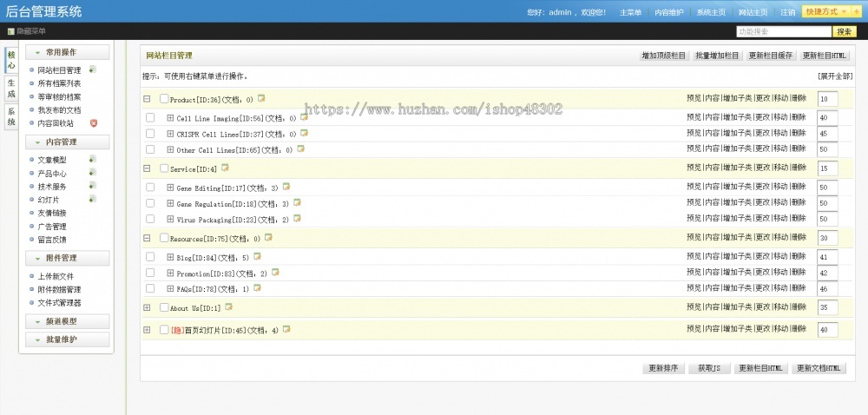The image size is (868, 415).
Task: Click the red shield icon beside 内容回收站
Action: [x=94, y=122]
